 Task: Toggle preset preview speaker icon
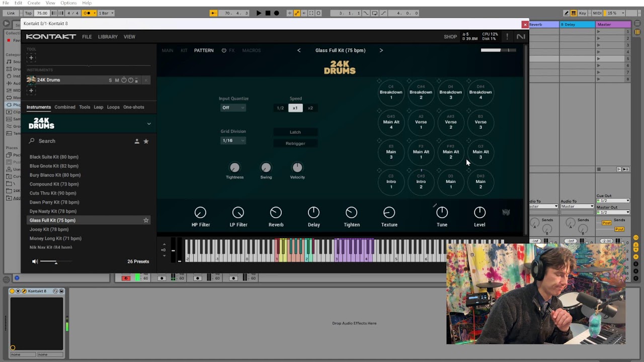35,261
